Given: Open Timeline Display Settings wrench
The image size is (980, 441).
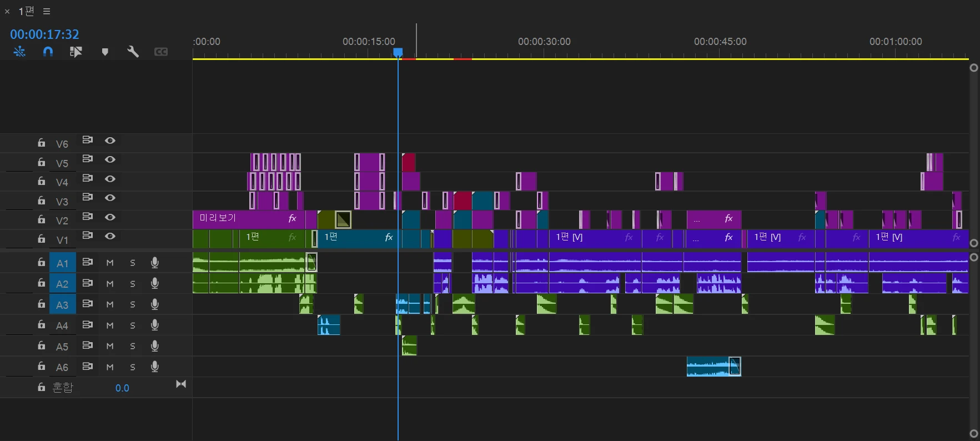Looking at the screenshot, I should click(x=133, y=52).
